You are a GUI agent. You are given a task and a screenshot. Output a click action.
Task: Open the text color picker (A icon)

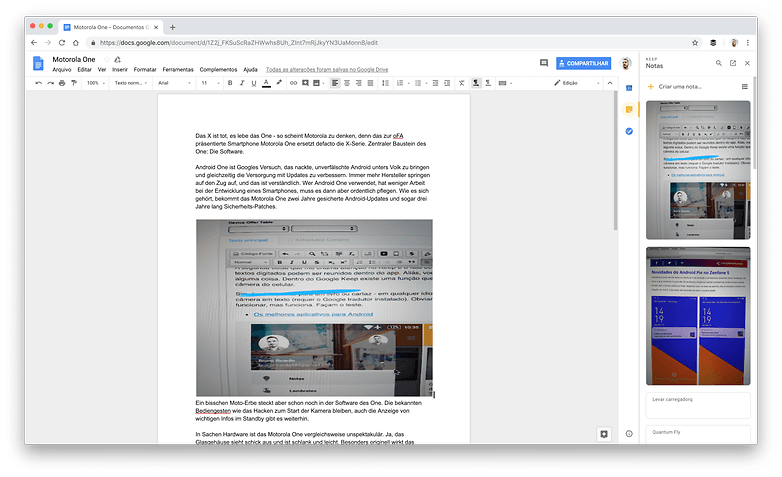coord(266,83)
